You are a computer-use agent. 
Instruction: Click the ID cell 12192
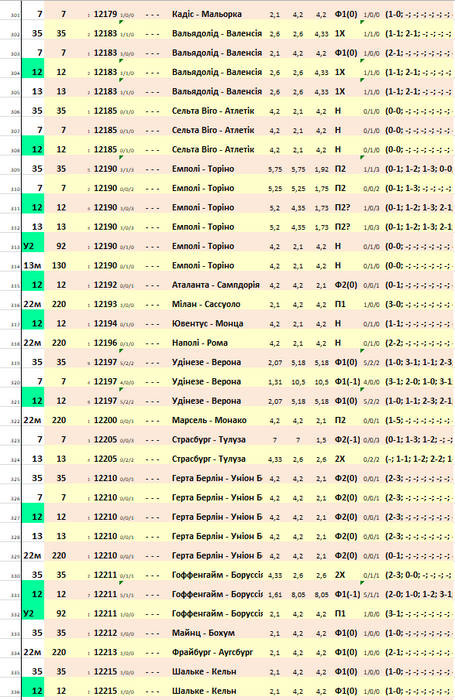(x=105, y=285)
